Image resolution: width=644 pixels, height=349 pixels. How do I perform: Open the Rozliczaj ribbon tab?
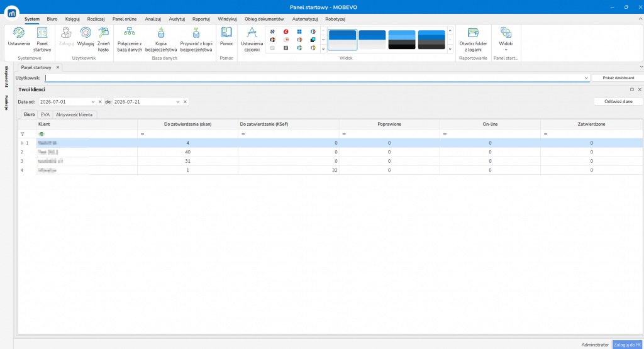tap(96, 19)
